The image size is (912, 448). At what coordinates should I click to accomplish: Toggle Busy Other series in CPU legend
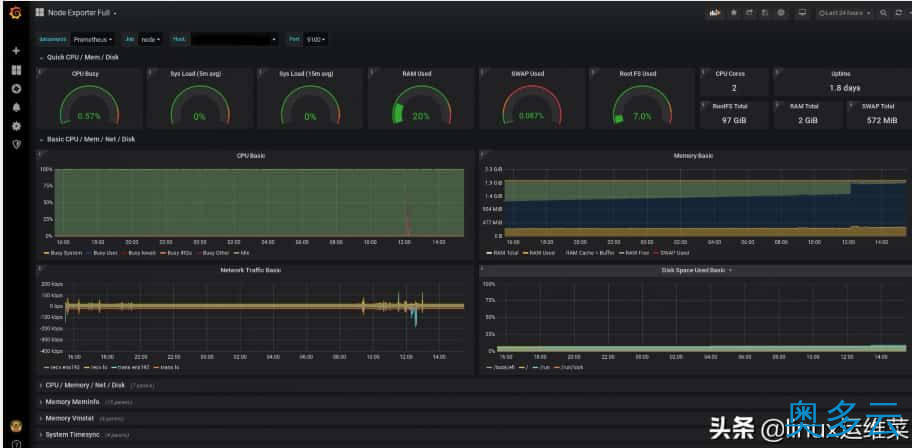[211, 253]
